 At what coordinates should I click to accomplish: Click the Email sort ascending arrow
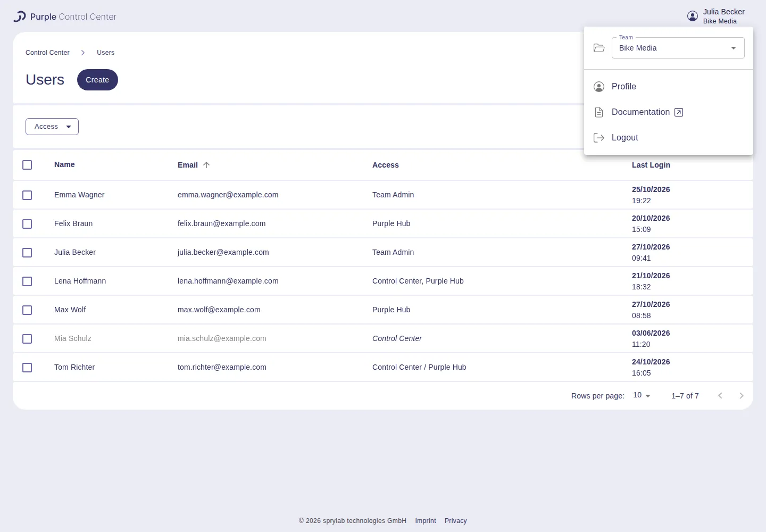click(206, 165)
